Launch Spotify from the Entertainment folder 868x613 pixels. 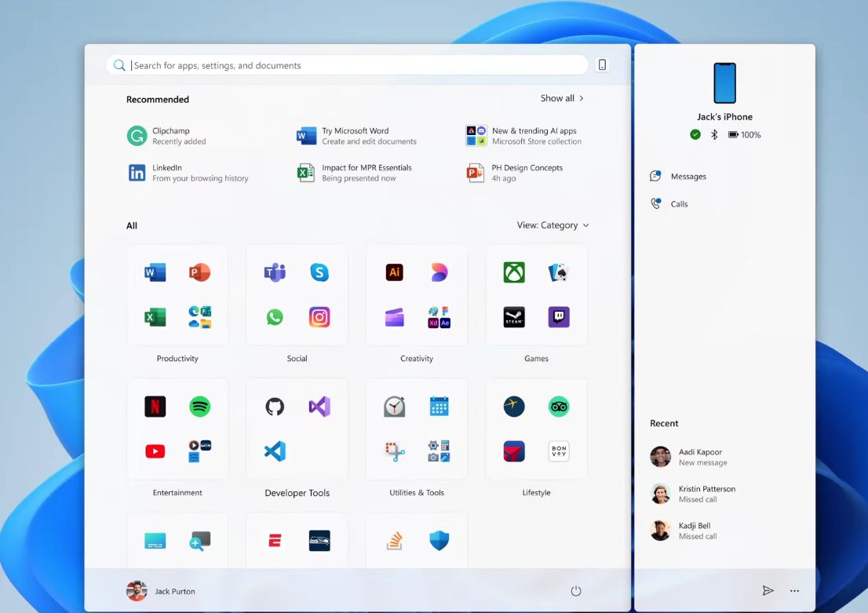click(200, 407)
